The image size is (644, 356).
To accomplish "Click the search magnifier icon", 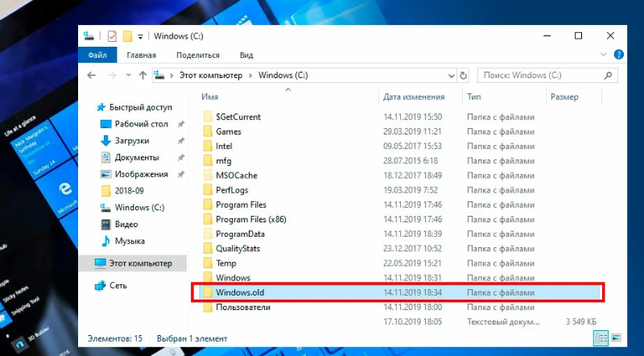I will click(x=609, y=75).
